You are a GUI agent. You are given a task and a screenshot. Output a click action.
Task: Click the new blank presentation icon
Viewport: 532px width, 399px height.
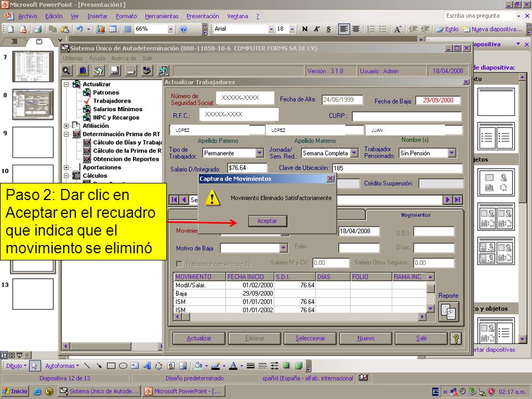tap(11, 29)
